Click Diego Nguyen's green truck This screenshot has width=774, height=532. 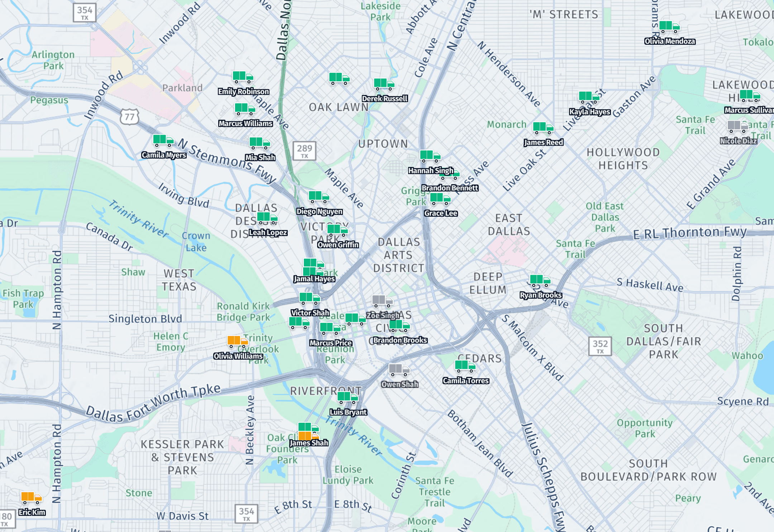click(319, 197)
